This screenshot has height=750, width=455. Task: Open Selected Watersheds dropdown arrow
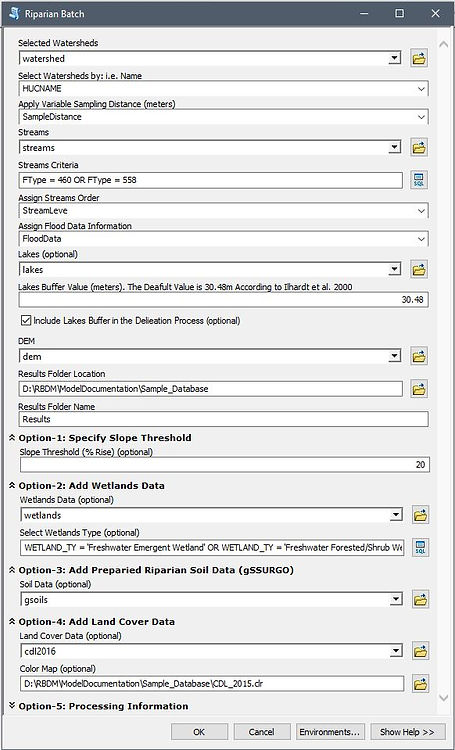(395, 58)
